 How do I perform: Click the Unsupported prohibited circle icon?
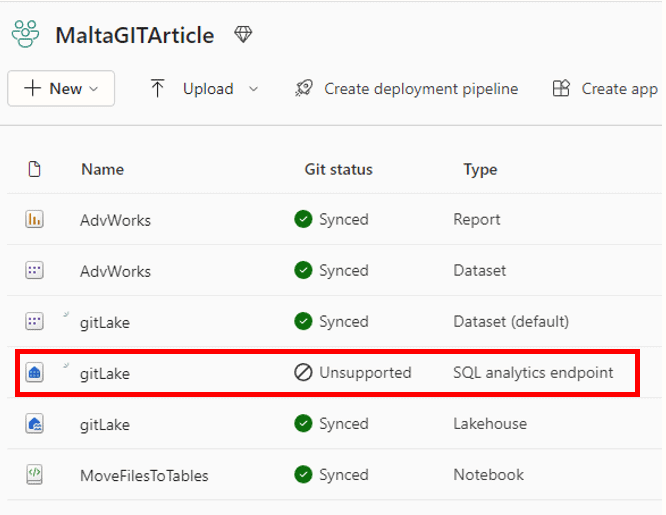click(303, 373)
